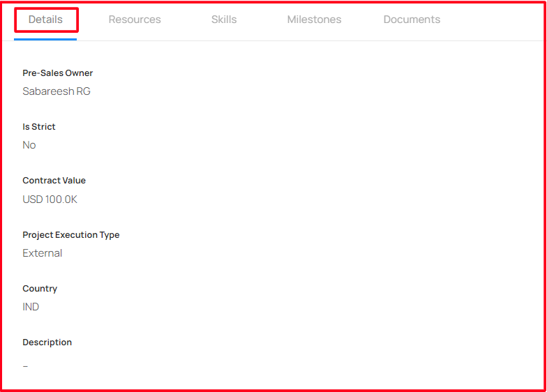Open the Skills tab
Viewport: 547px width, 392px height.
tap(224, 20)
